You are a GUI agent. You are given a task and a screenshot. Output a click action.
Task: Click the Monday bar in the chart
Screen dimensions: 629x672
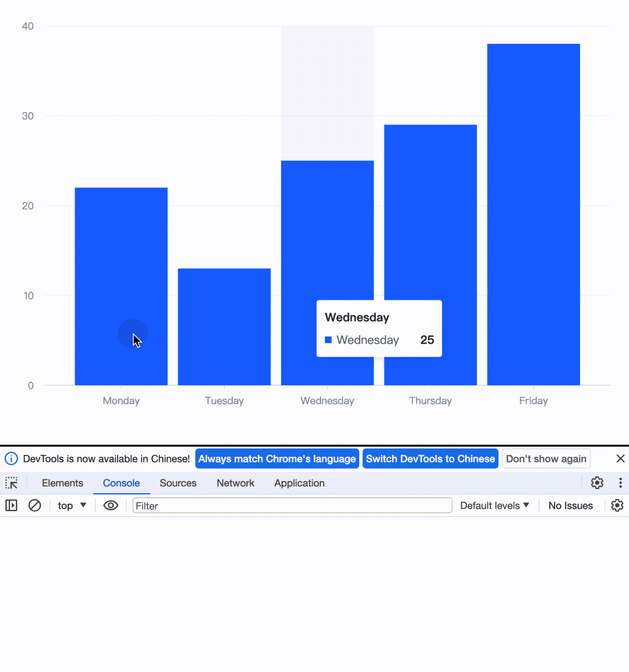pos(121,286)
